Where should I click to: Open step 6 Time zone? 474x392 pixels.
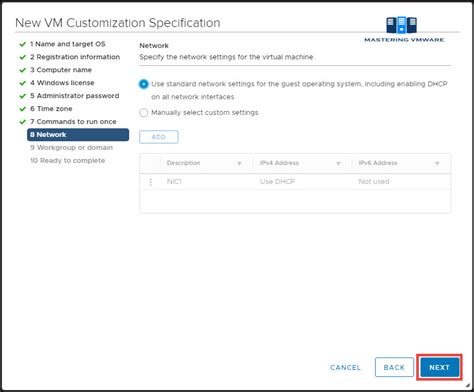point(51,109)
